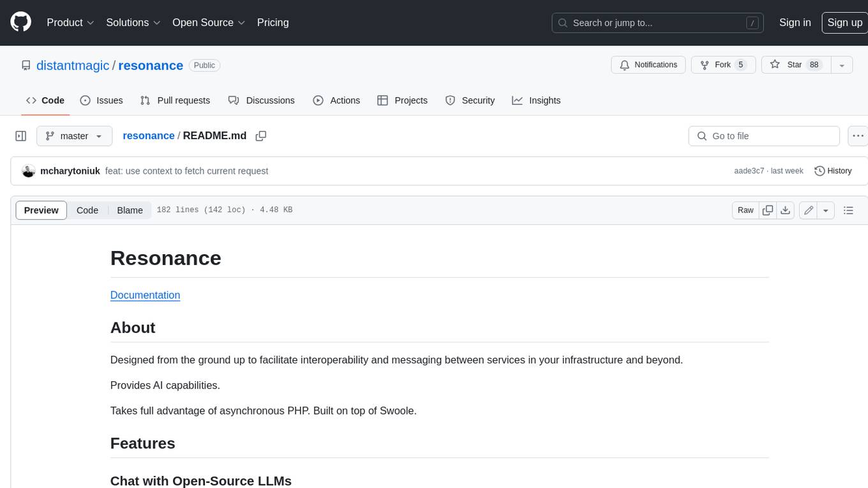
Task: Open the Documentation link
Action: [x=145, y=294]
